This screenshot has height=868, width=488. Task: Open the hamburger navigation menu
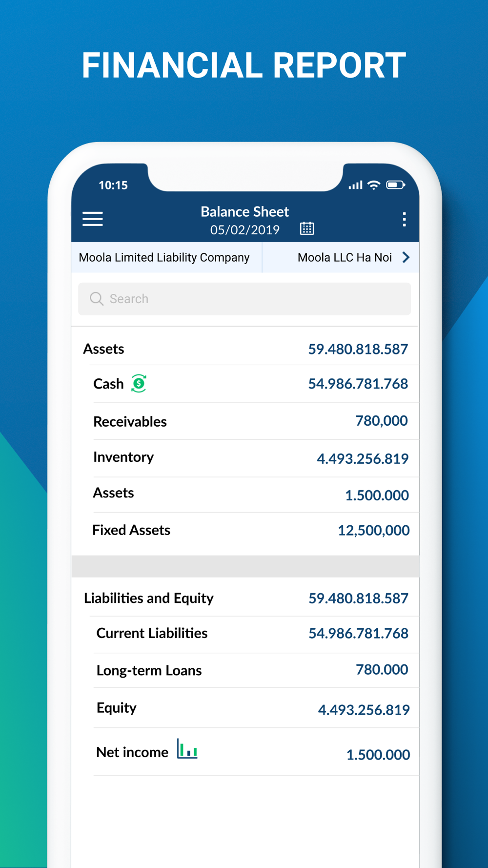click(x=93, y=219)
